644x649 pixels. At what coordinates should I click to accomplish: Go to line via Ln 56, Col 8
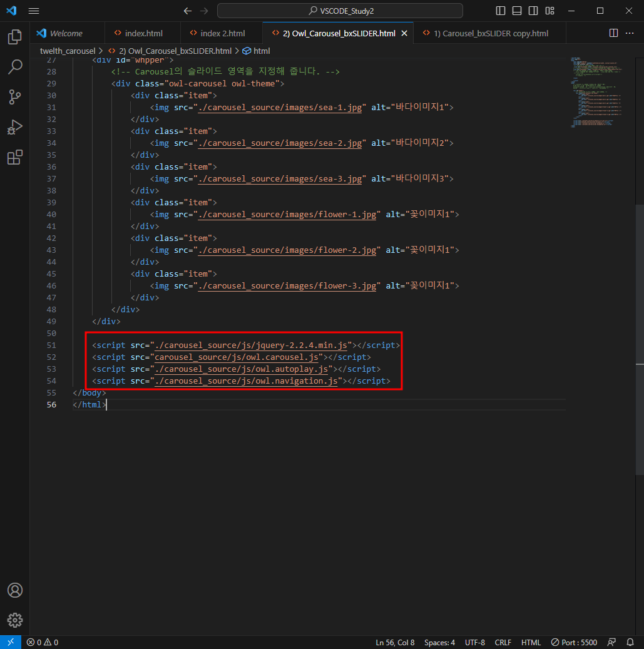point(395,642)
